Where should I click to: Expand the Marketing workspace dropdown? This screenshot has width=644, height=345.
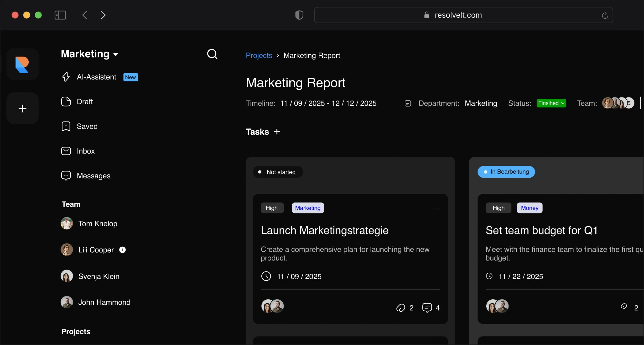115,54
